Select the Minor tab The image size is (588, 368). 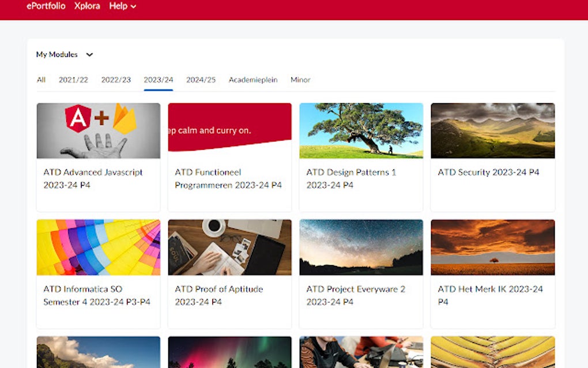coord(300,80)
